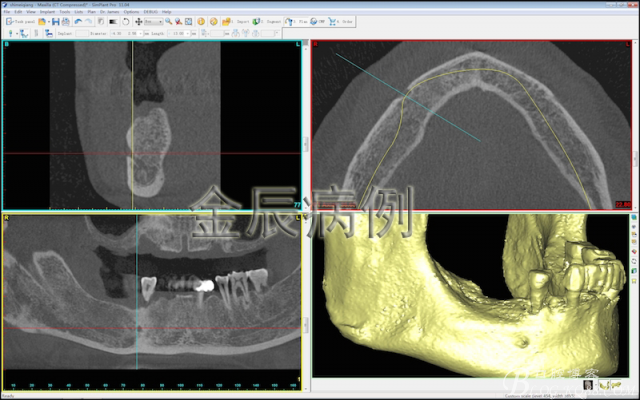Toggle the rotate icon in the 3D sidebar
640x400 pixels.
tap(634, 261)
